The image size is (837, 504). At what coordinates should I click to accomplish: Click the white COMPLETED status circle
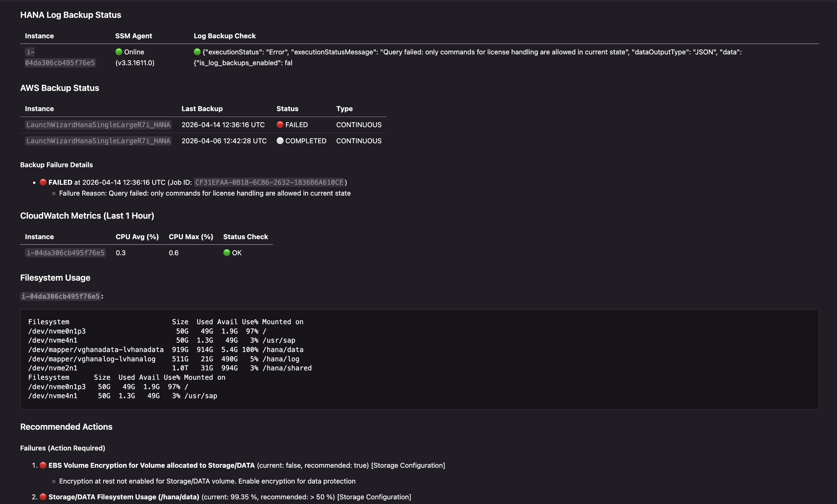(280, 141)
